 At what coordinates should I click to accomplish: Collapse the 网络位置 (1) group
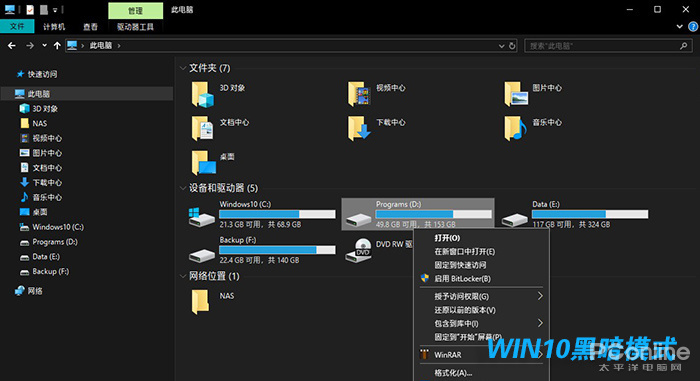183,276
